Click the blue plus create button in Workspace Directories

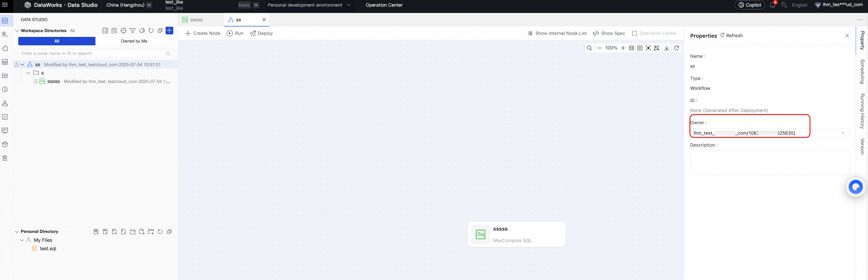coord(169,31)
